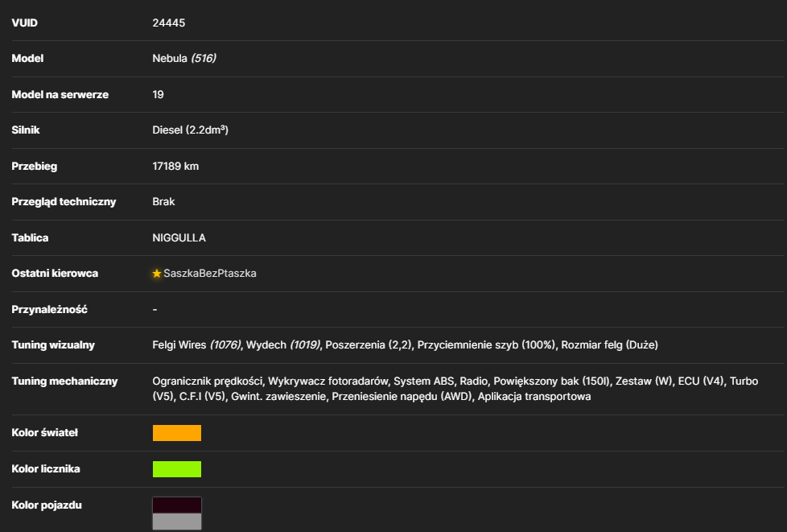Select the dark maroon Kolor pojazdu swatch
The image size is (787, 532).
[x=177, y=505]
